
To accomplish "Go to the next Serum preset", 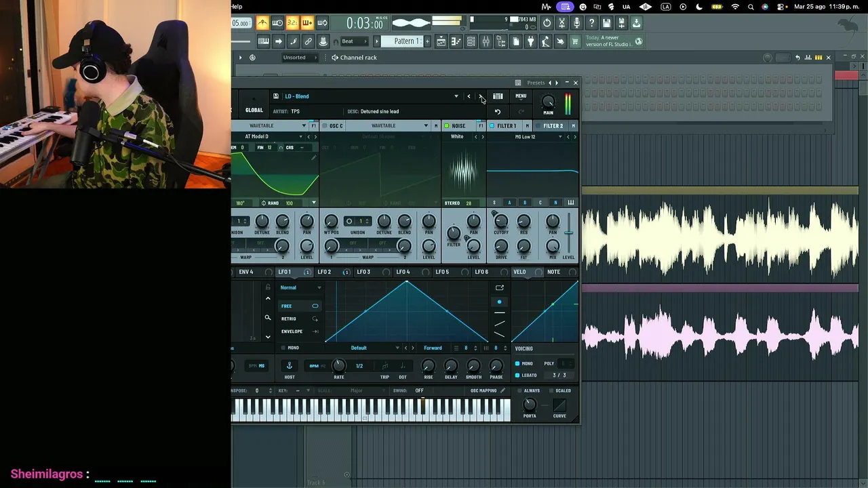I will click(481, 96).
